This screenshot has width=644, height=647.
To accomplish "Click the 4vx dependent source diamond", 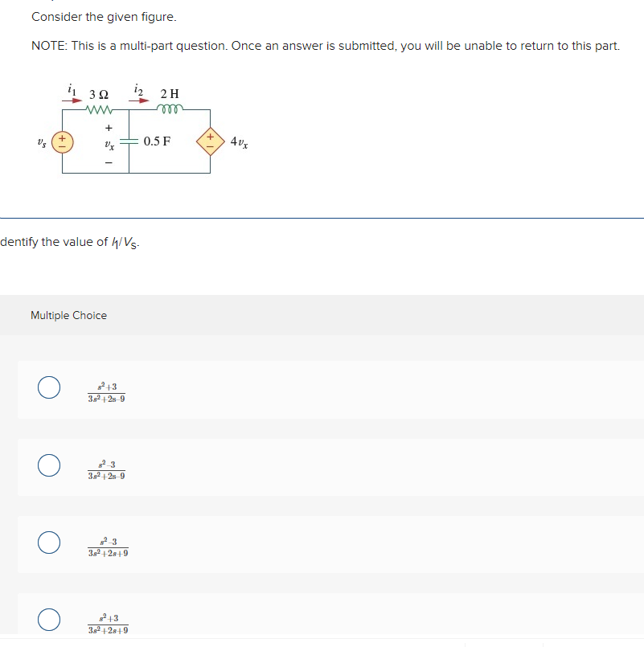I will click(210, 140).
